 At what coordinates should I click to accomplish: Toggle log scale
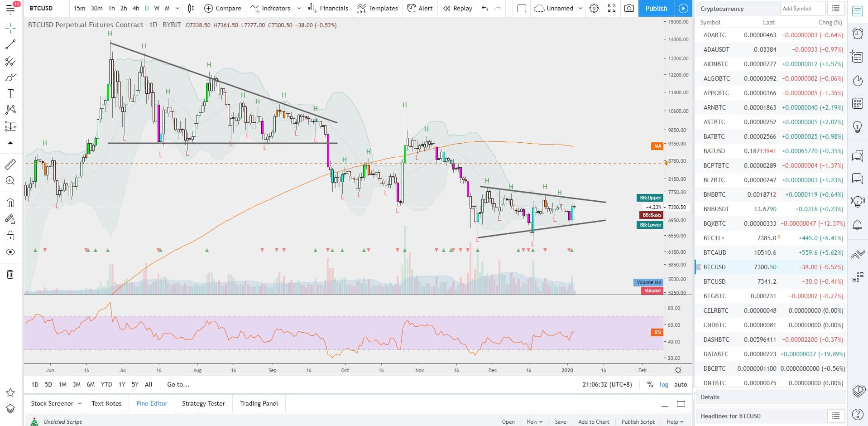[664, 384]
